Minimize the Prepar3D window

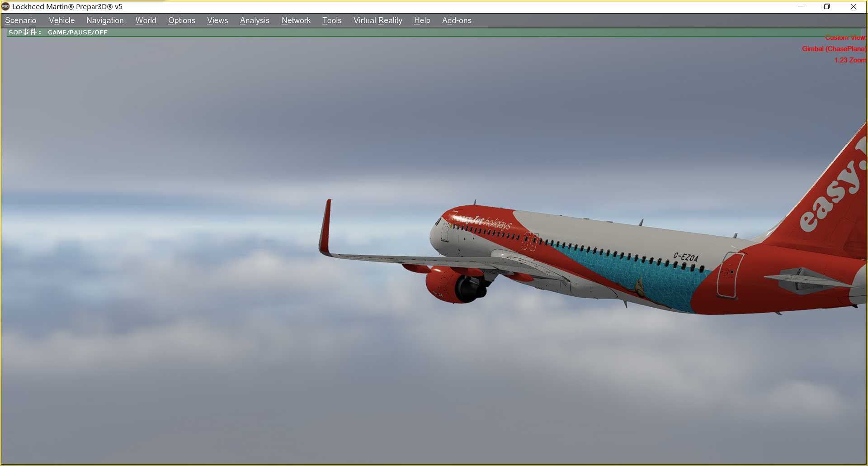[x=800, y=7]
